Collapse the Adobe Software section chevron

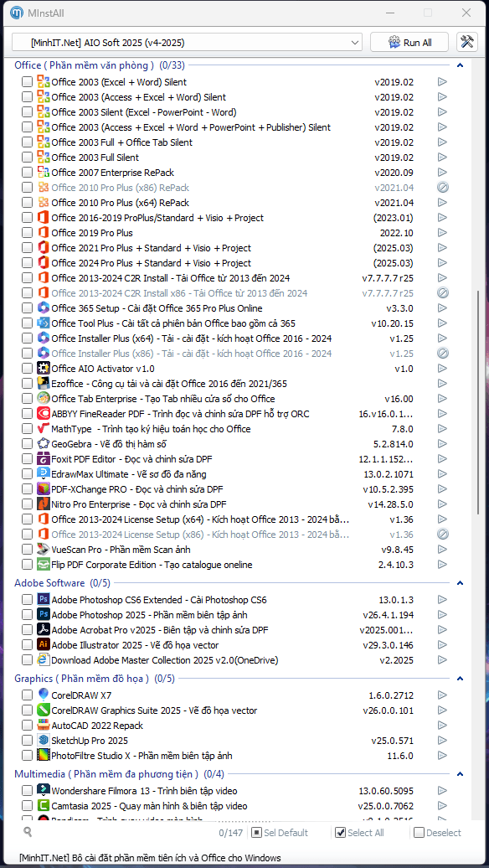[460, 583]
